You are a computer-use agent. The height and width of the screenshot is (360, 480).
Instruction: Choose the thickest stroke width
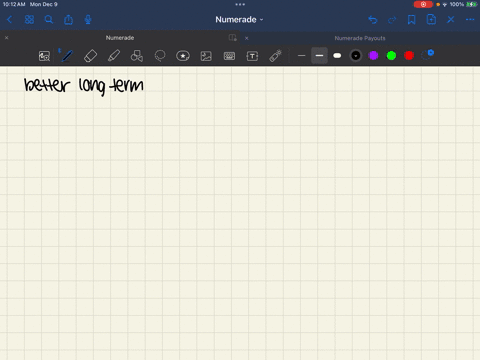click(x=337, y=56)
